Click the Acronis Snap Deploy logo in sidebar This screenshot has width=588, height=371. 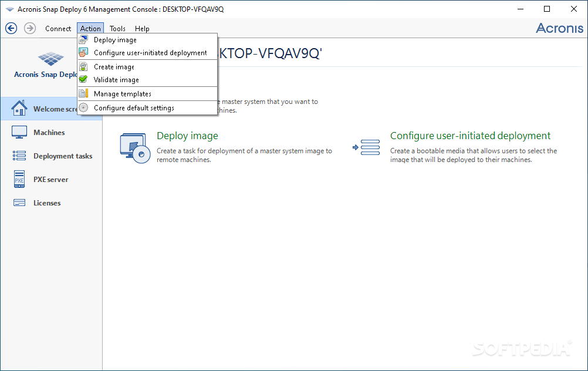point(51,59)
